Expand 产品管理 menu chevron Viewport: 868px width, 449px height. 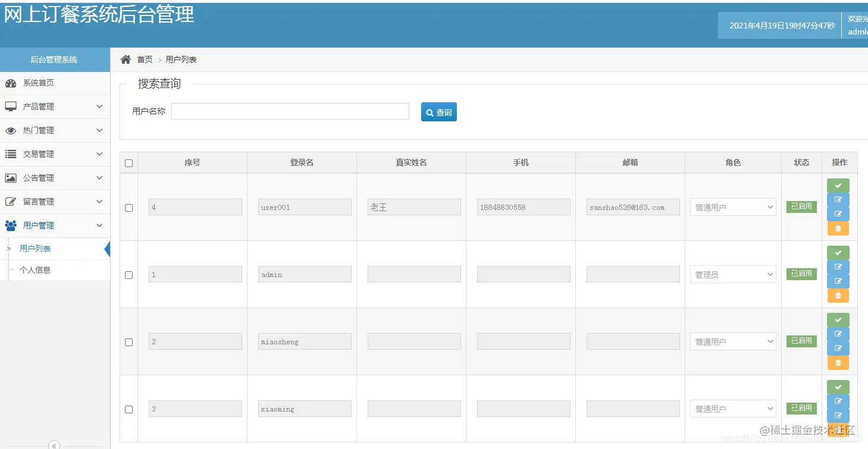pyautogui.click(x=99, y=106)
